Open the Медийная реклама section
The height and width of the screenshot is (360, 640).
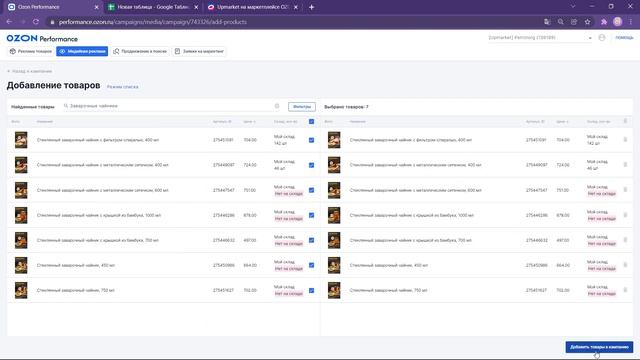[82, 51]
